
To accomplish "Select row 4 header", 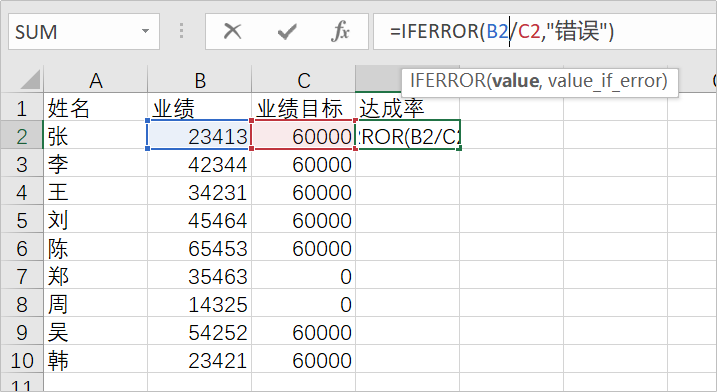I will [21, 192].
